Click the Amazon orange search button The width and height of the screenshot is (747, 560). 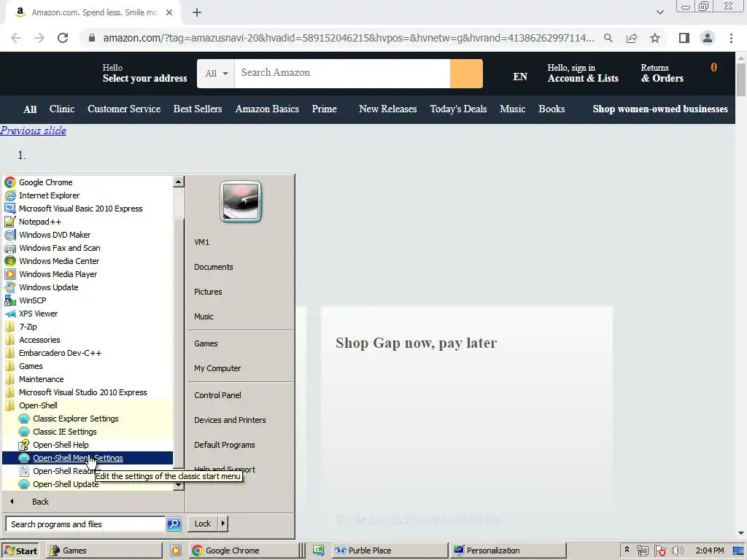pos(466,74)
